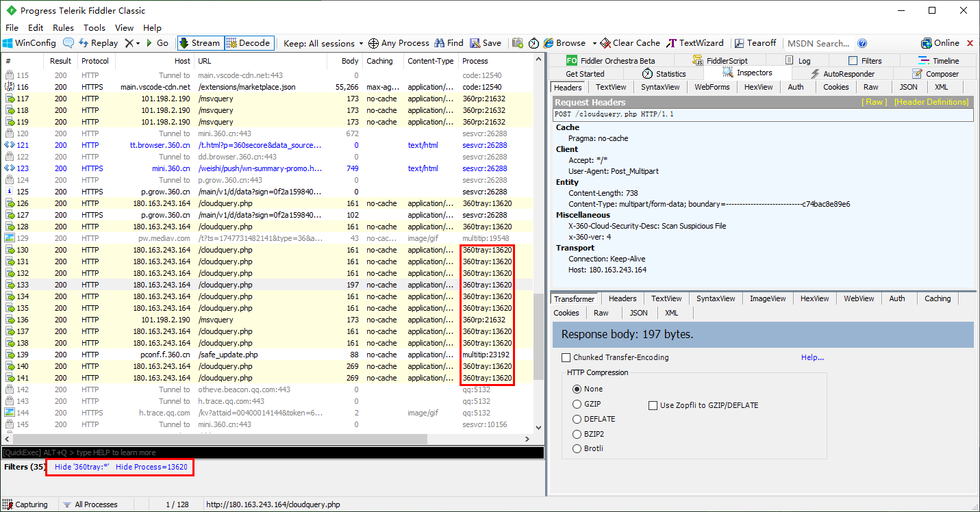Image resolution: width=980 pixels, height=512 pixels.
Task: Open the Statistics tab
Action: [x=664, y=74]
